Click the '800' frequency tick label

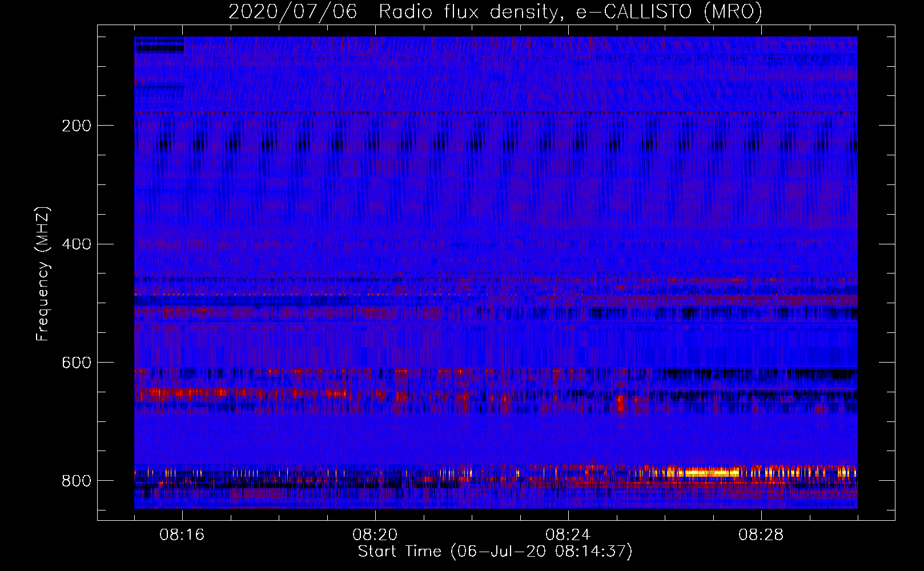point(76,481)
